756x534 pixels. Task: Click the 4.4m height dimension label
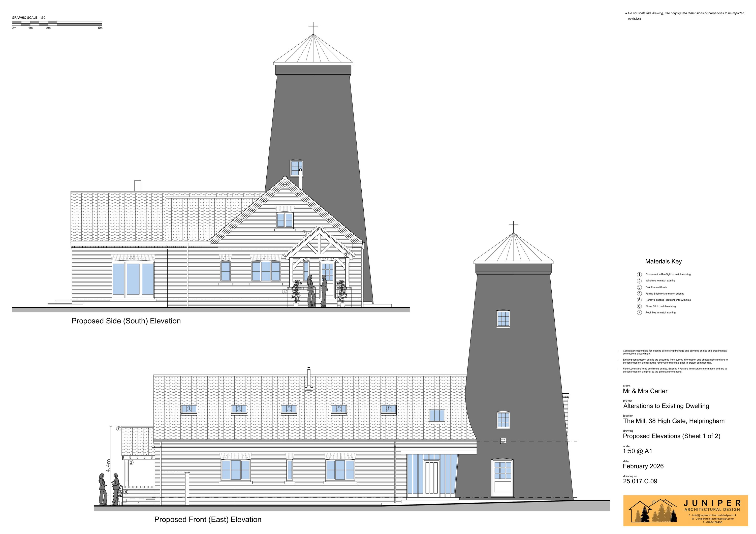pyautogui.click(x=108, y=466)
